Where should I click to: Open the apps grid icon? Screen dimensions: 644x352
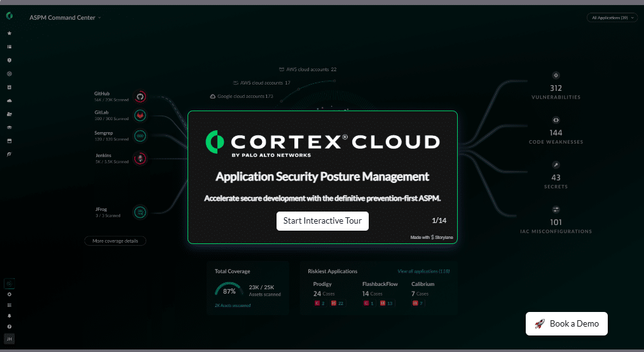pyautogui.click(x=10, y=305)
